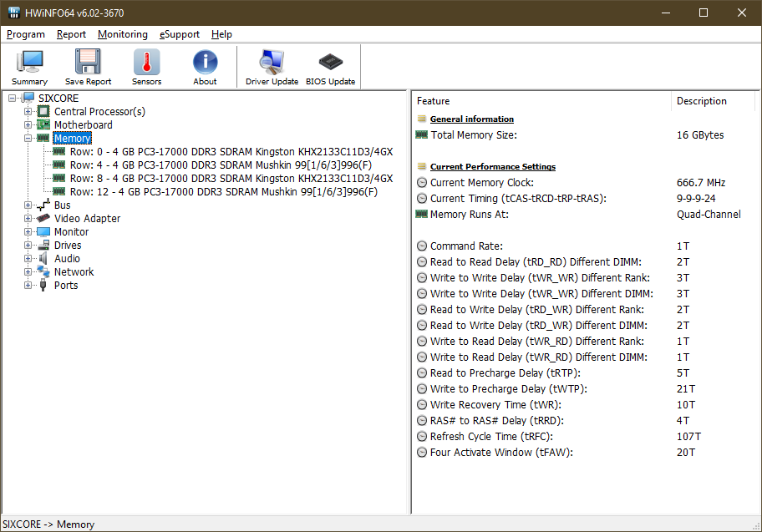Viewport: 762px width, 532px height.
Task: Click the Row: 0 memory module icon
Action: click(x=58, y=152)
